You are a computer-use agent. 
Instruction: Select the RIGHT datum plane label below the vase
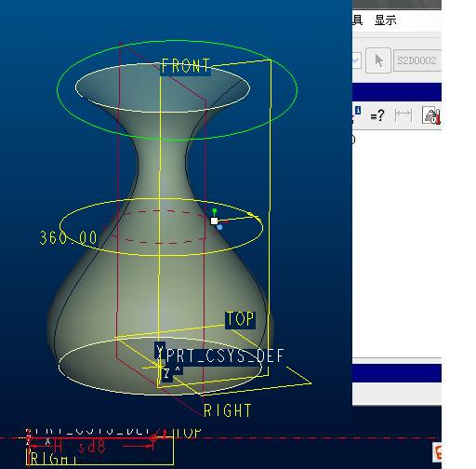click(227, 410)
